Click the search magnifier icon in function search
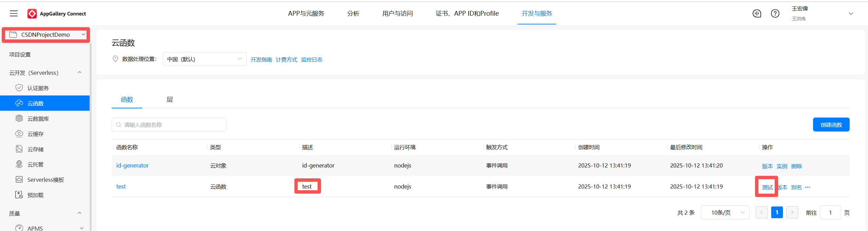This screenshot has height=231, width=868. click(118, 125)
